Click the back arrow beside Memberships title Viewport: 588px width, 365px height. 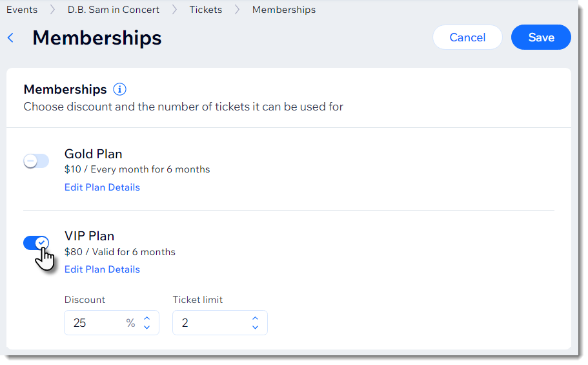click(10, 37)
